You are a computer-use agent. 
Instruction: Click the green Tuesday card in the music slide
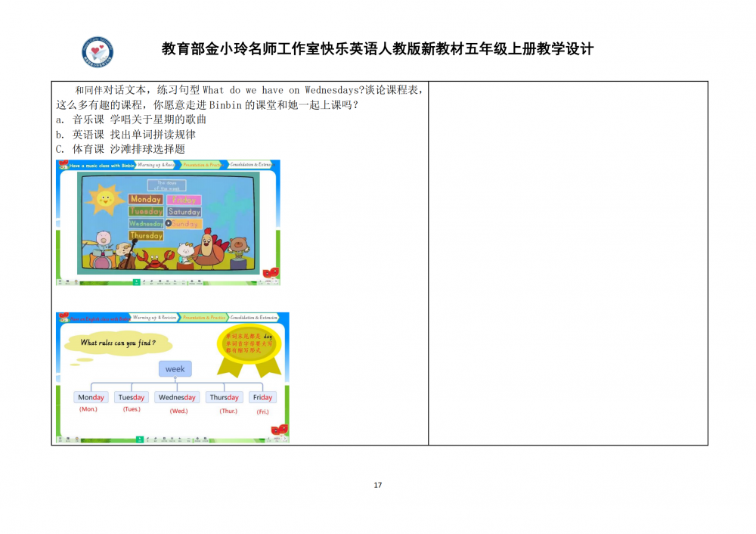[146, 211]
